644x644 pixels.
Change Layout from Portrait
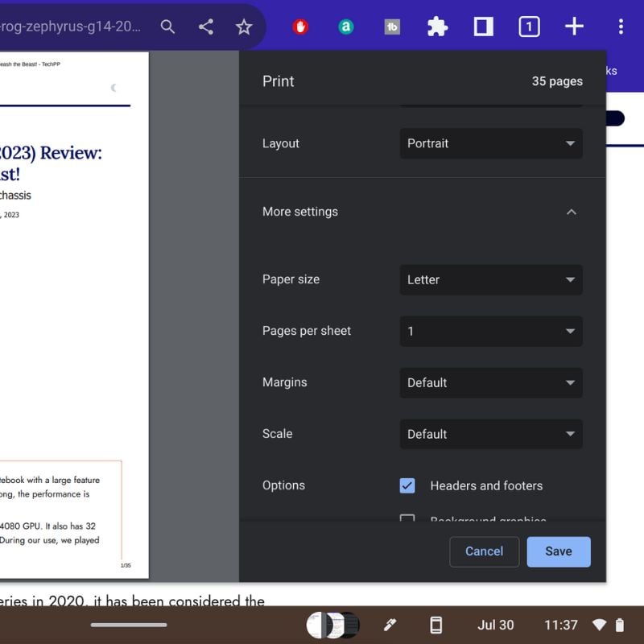click(491, 143)
